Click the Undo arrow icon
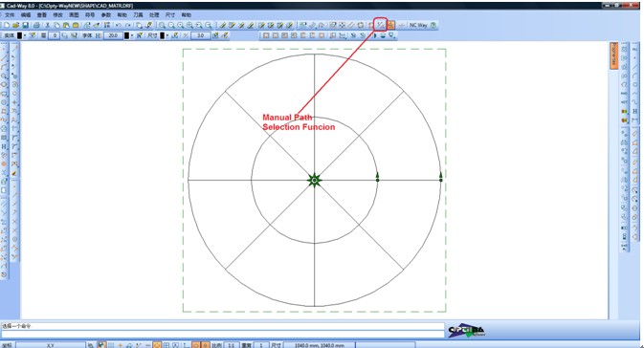The image size is (644, 348). (x=119, y=25)
